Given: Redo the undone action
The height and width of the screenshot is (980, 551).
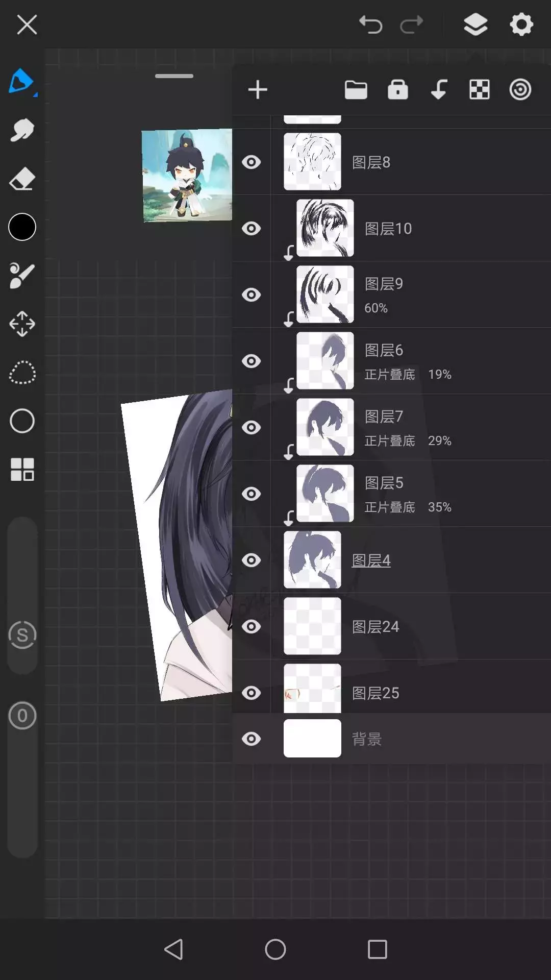Looking at the screenshot, I should click(412, 24).
